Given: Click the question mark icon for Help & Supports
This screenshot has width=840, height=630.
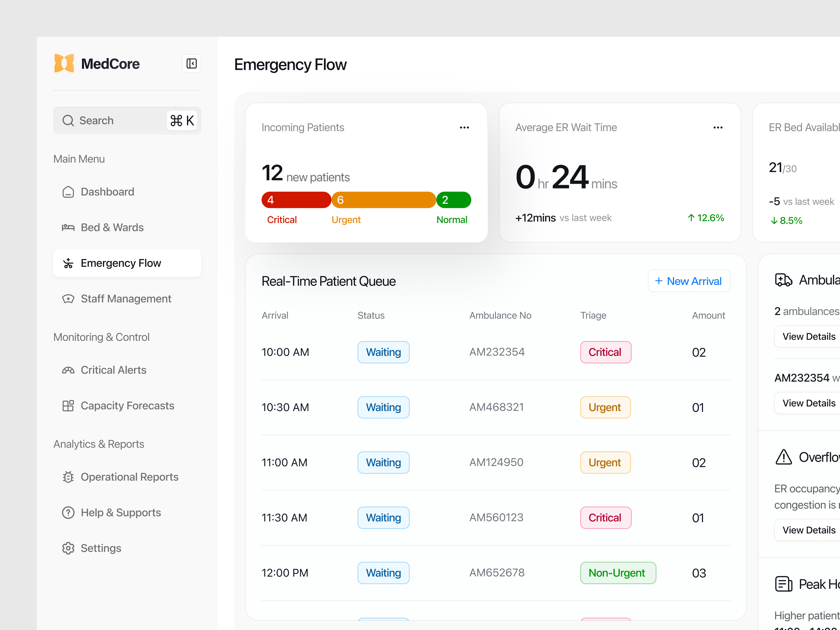Looking at the screenshot, I should [68, 513].
